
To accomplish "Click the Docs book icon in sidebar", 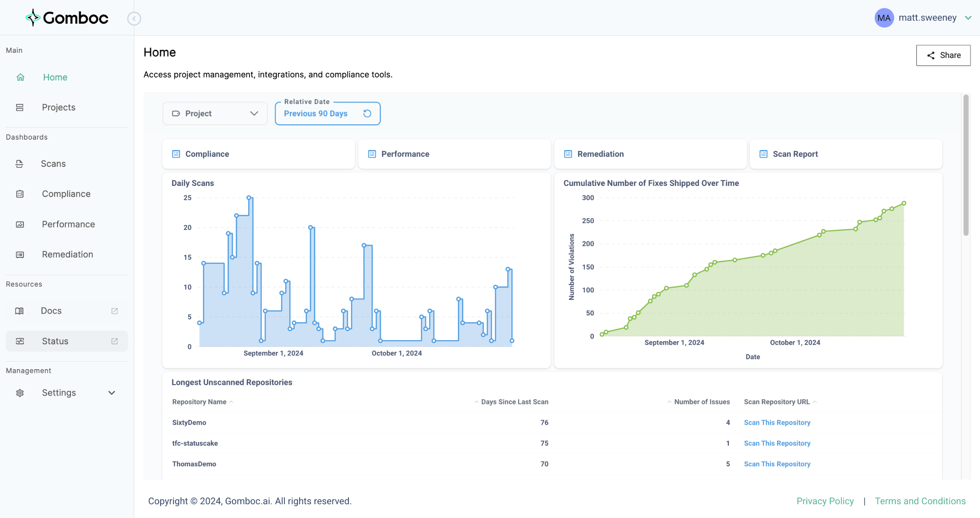I will [20, 311].
